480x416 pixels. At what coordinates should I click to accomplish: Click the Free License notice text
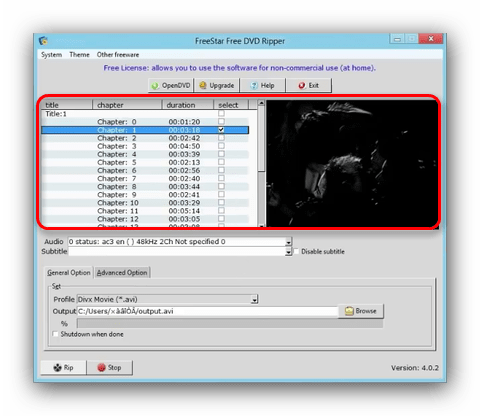coord(239,68)
